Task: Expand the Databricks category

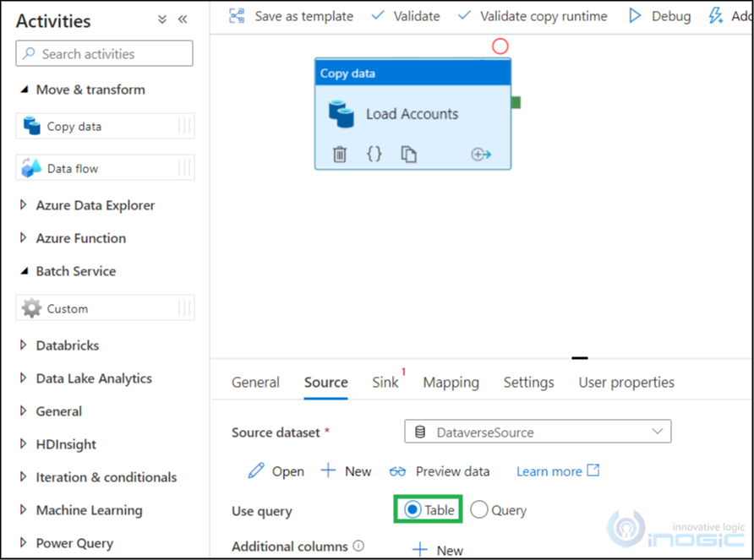Action: tap(24, 345)
